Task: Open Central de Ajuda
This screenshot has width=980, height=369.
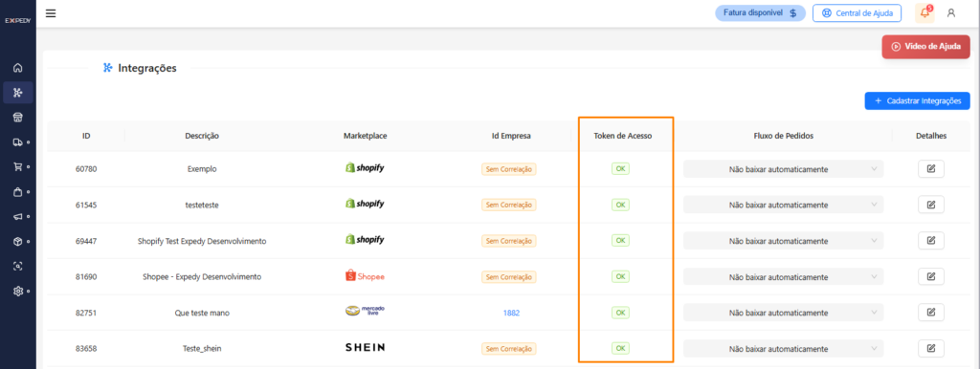Action: pyautogui.click(x=857, y=12)
